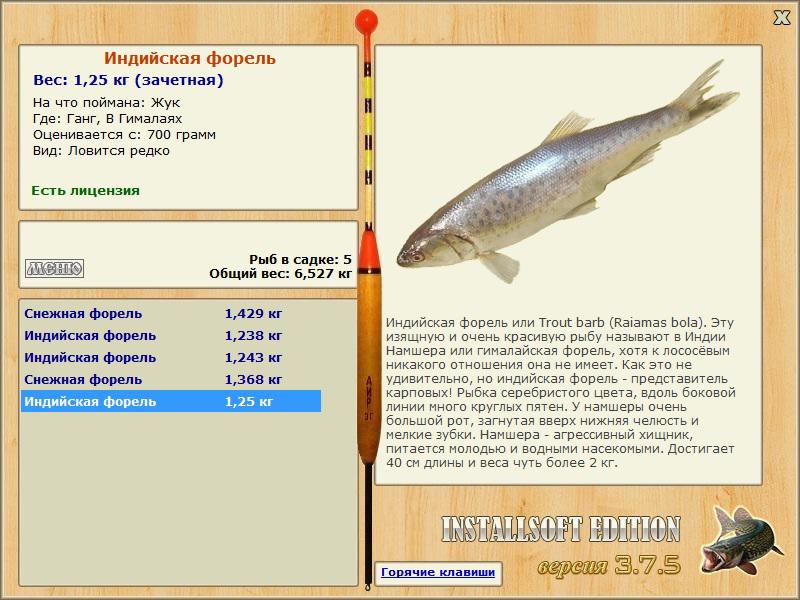Image resolution: width=800 pixels, height=600 pixels.
Task: Click the Indian trout fish photo
Action: click(x=567, y=173)
